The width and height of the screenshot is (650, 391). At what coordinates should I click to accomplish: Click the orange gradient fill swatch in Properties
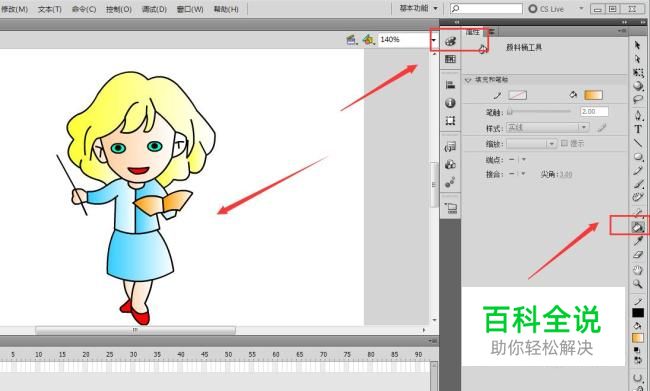[x=593, y=95]
